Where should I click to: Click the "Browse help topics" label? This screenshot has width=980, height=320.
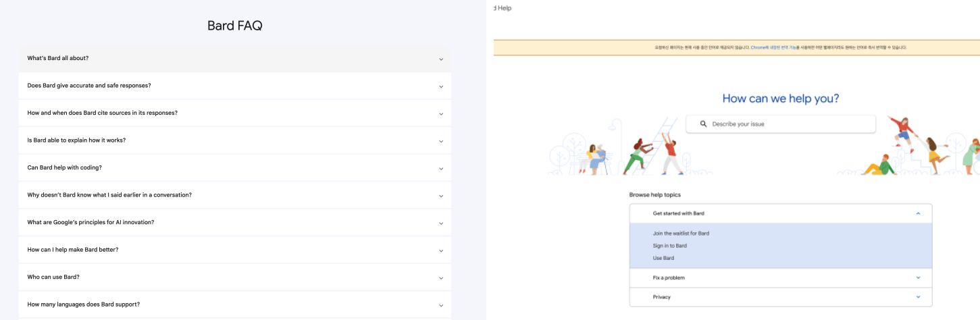[655, 195]
